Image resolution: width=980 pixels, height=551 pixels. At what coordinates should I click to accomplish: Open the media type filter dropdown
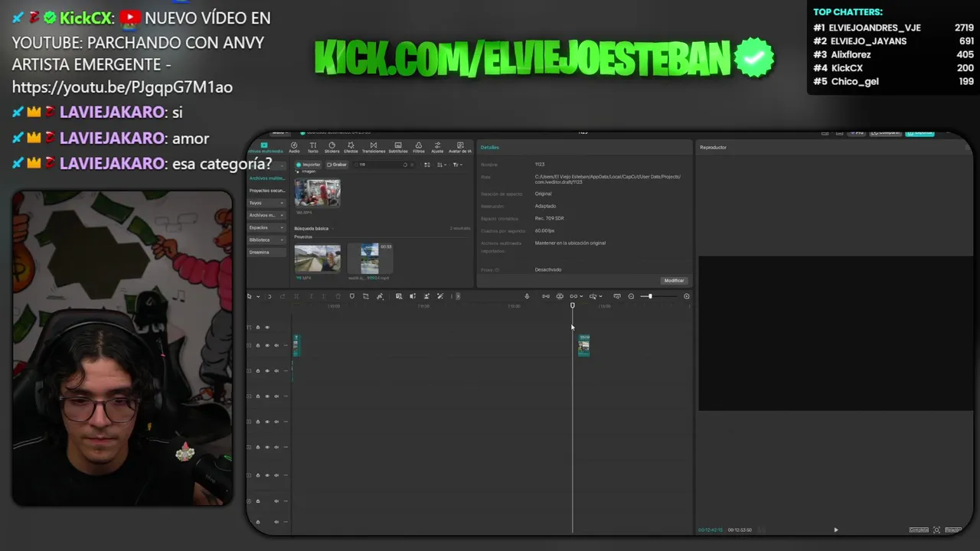tap(457, 165)
